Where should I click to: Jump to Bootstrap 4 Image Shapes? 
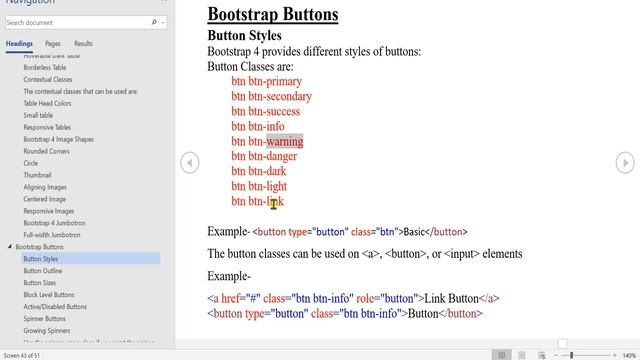click(58, 139)
